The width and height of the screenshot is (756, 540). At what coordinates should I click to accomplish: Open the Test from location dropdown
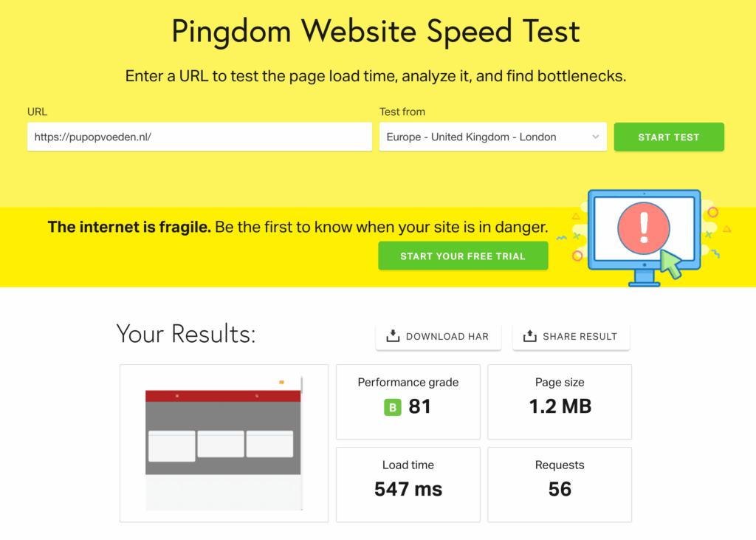point(492,137)
